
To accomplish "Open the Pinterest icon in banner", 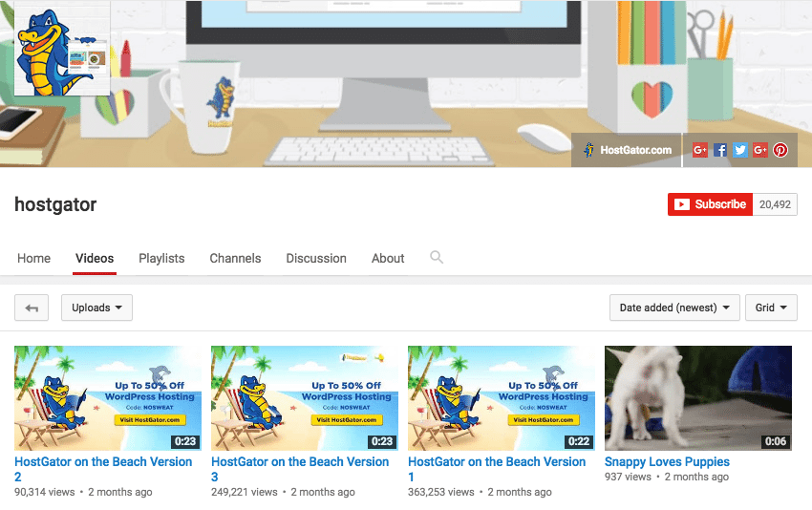I will point(780,150).
